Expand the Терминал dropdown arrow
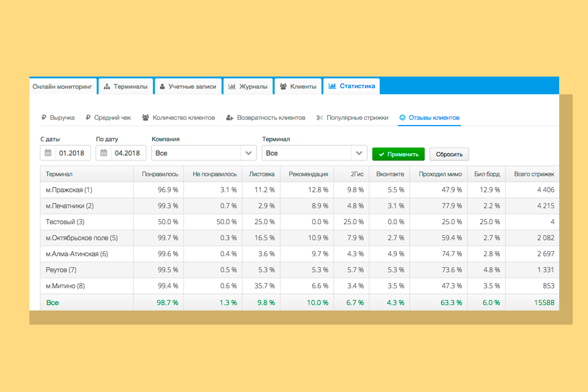This screenshot has width=588, height=392. (358, 153)
